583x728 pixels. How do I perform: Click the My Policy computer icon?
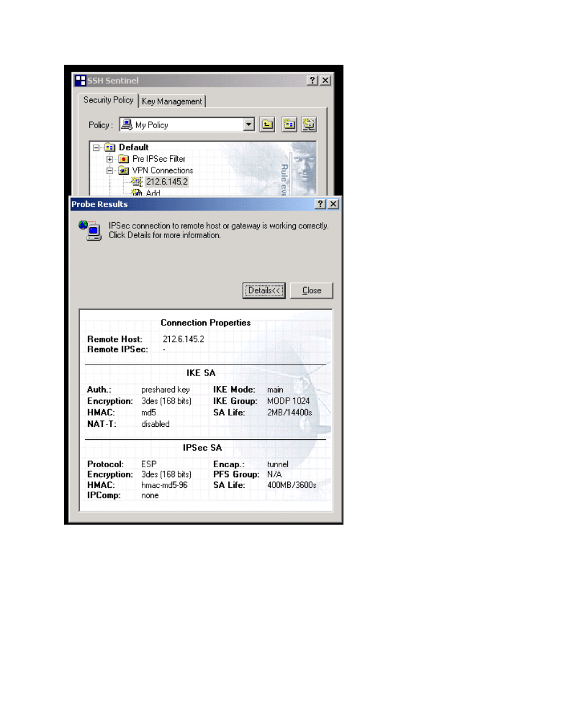127,125
